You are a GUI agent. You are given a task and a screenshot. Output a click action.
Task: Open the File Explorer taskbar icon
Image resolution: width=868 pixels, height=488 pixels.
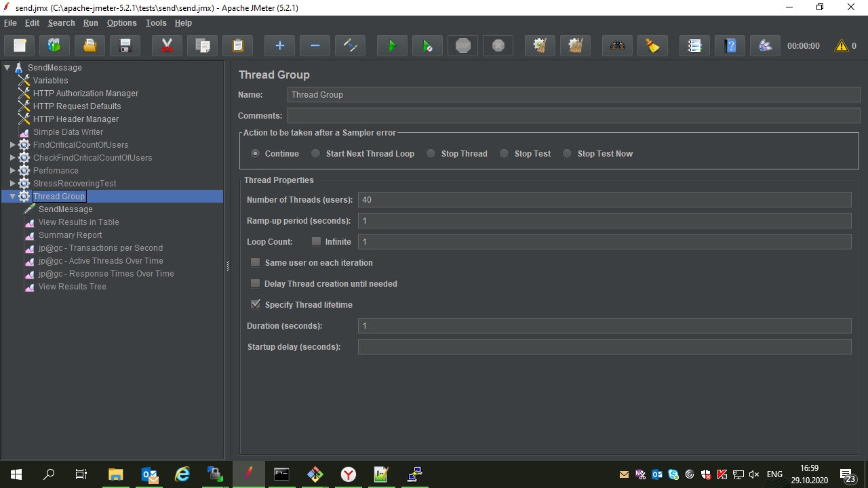[115, 474]
